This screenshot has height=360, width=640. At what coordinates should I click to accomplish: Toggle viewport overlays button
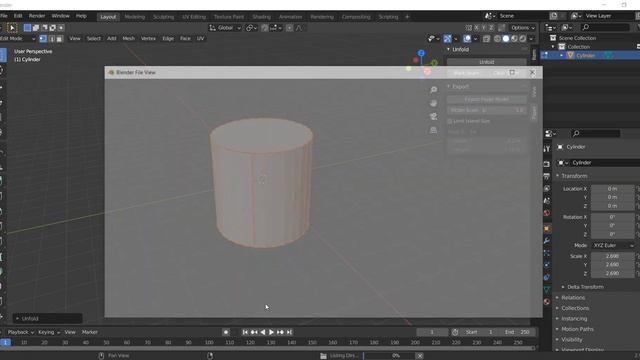tap(467, 39)
